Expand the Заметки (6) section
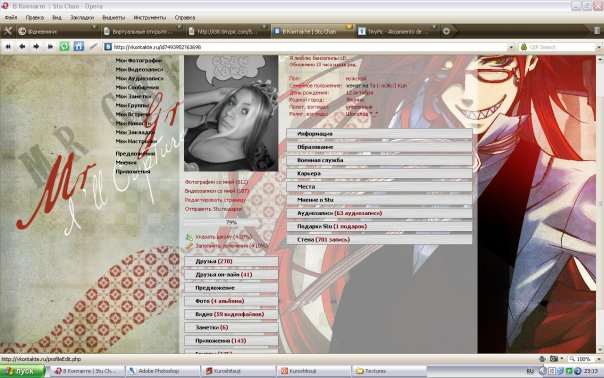604x378 pixels. tap(231, 328)
